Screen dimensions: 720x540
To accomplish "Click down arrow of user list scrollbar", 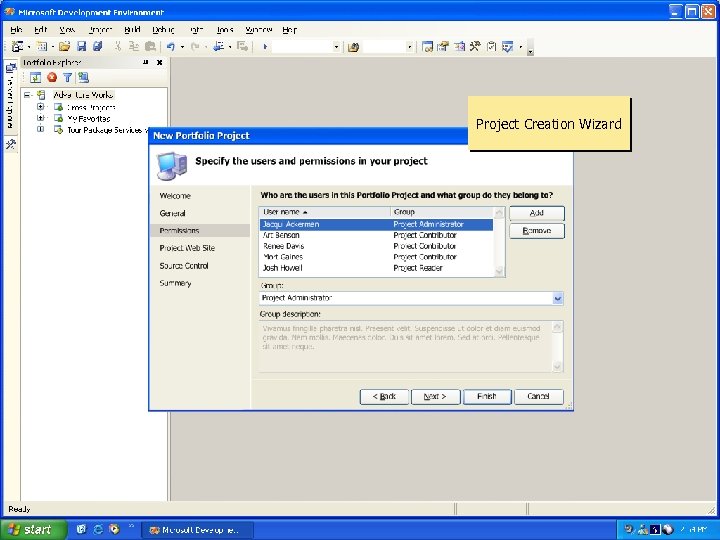I will pyautogui.click(x=500, y=271).
